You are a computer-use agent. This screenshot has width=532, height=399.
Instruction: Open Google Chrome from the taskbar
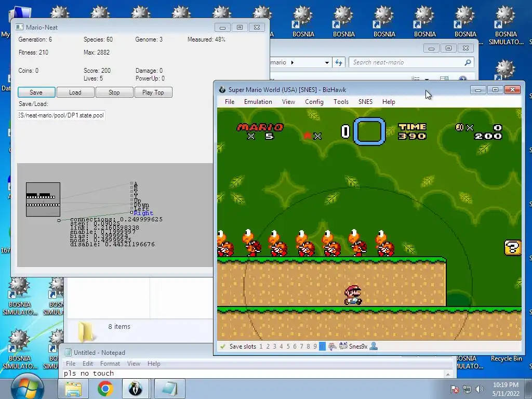105,389
